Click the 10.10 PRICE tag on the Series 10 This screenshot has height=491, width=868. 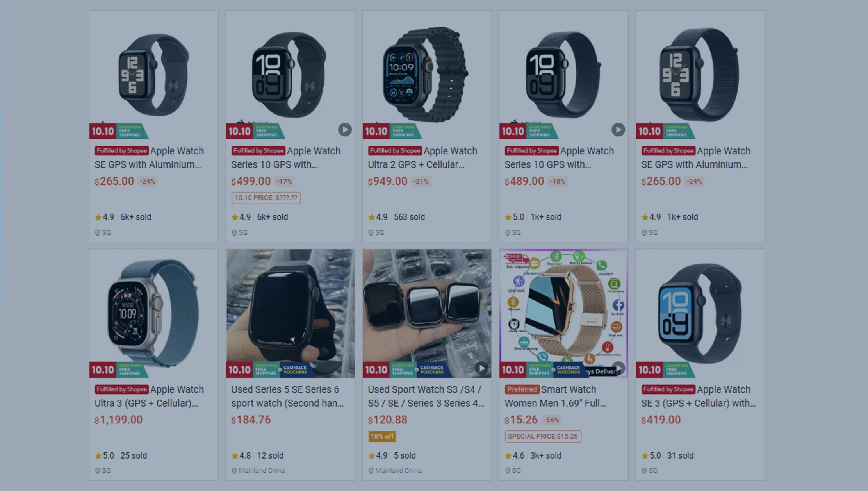(x=266, y=198)
